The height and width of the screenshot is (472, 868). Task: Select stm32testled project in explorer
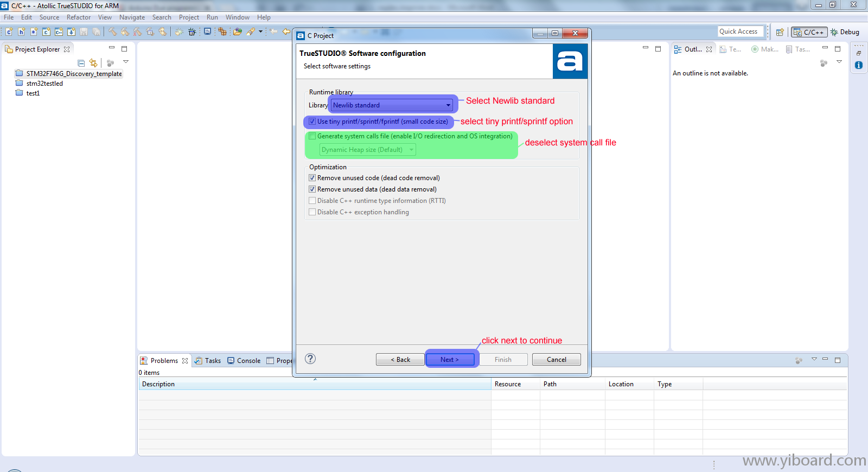39,84
